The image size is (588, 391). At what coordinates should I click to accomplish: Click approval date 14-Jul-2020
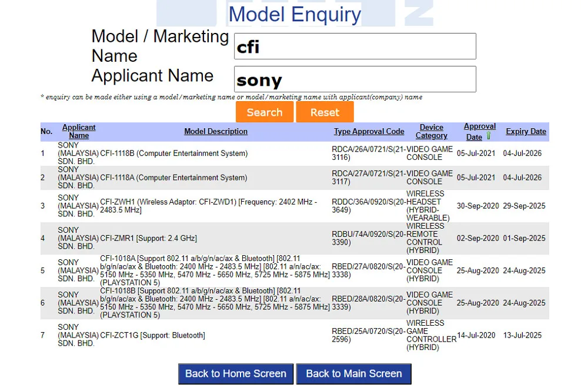[476, 336]
